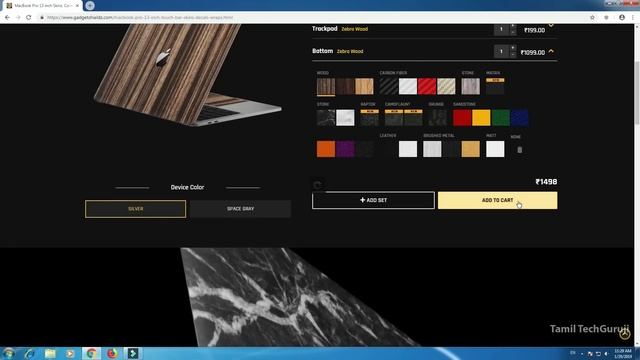Go back using the browser back arrow
640x360 pixels.
pos(7,18)
